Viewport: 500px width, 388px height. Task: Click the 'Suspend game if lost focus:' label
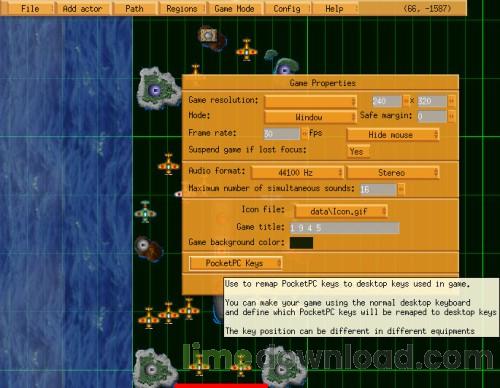tap(247, 150)
